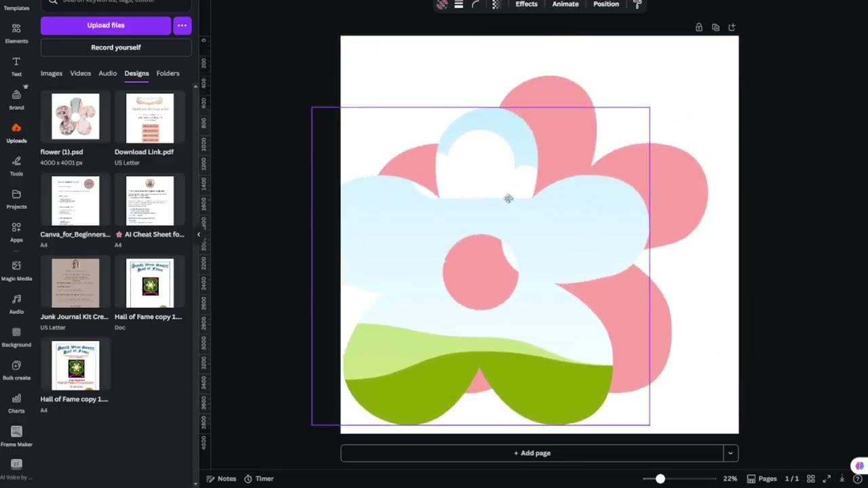The width and height of the screenshot is (868, 488).
Task: Select the Hall of Fame Doc thumbnail
Action: pos(150,283)
